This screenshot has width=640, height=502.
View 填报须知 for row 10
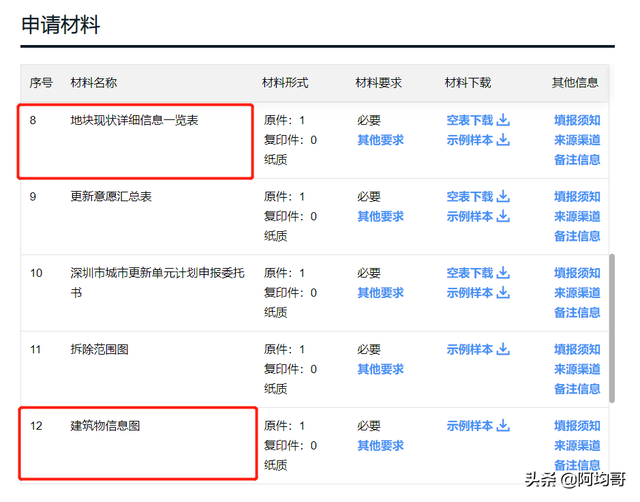(x=577, y=273)
